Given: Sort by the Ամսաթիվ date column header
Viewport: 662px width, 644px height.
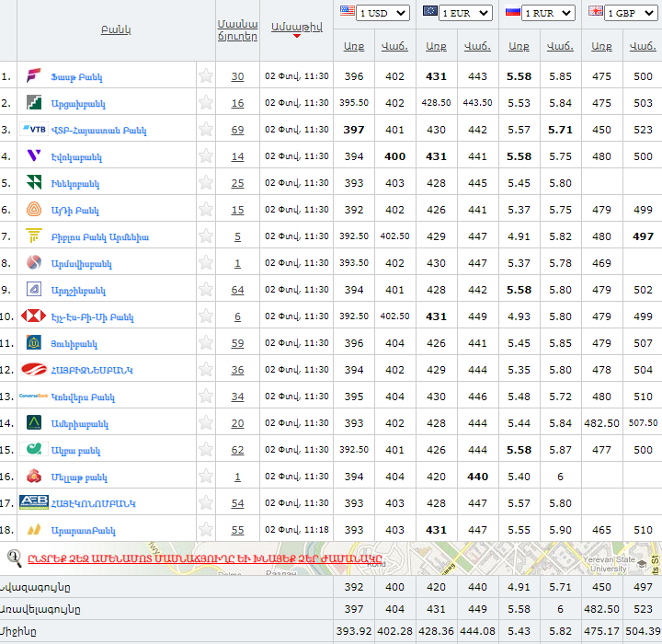Looking at the screenshot, I should coord(296,27).
